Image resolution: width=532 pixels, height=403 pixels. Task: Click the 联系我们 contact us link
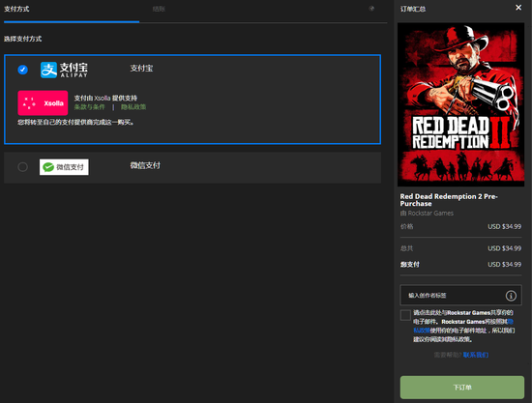pos(476,355)
